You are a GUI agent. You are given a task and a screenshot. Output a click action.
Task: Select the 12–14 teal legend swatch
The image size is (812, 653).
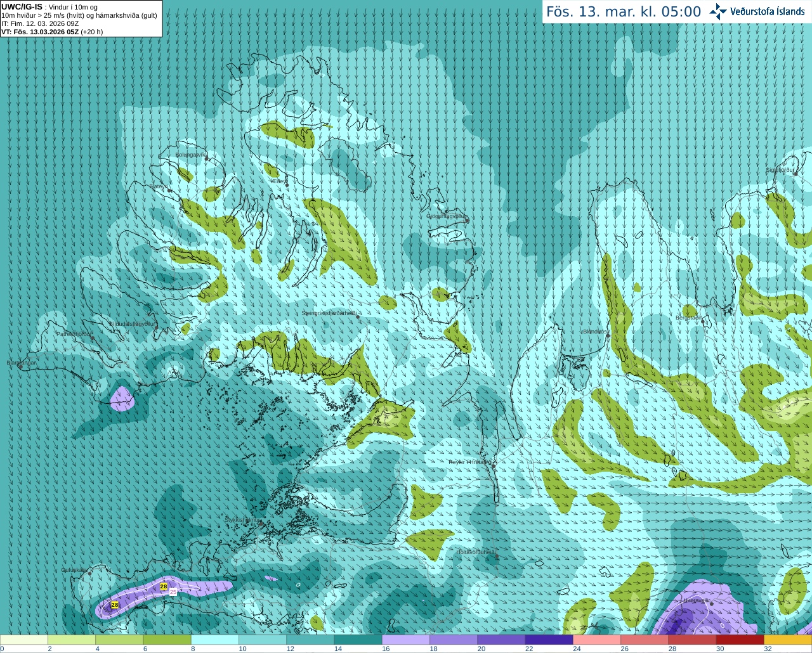point(310,640)
